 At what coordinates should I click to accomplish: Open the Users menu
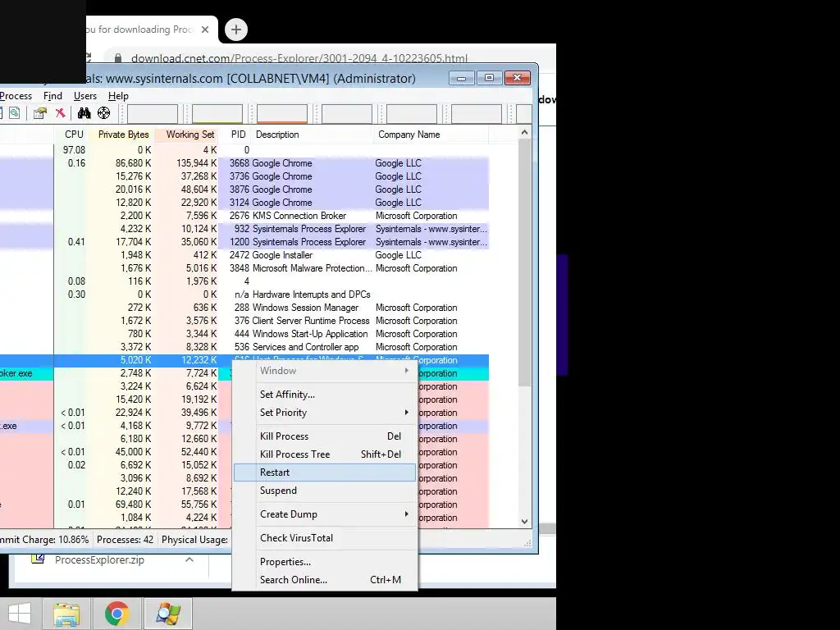[85, 96]
